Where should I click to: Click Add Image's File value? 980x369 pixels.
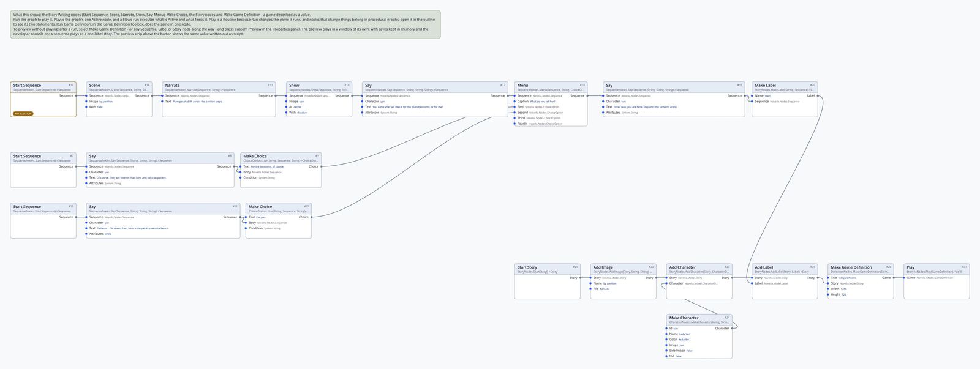(x=605, y=289)
